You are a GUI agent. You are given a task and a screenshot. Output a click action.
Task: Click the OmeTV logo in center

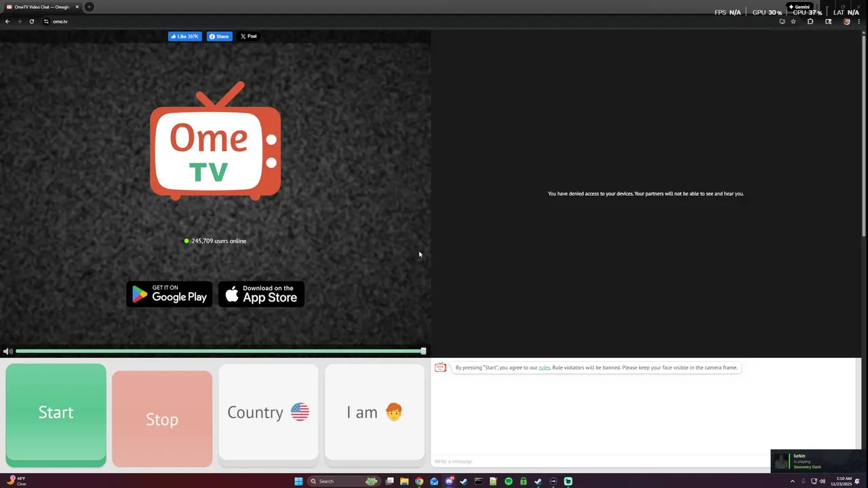(x=216, y=141)
